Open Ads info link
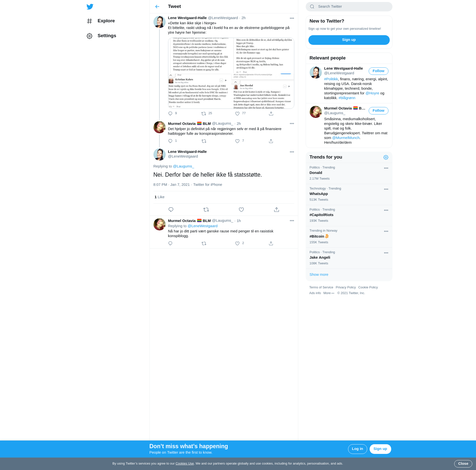The height and width of the screenshot is (470, 476). tap(315, 293)
